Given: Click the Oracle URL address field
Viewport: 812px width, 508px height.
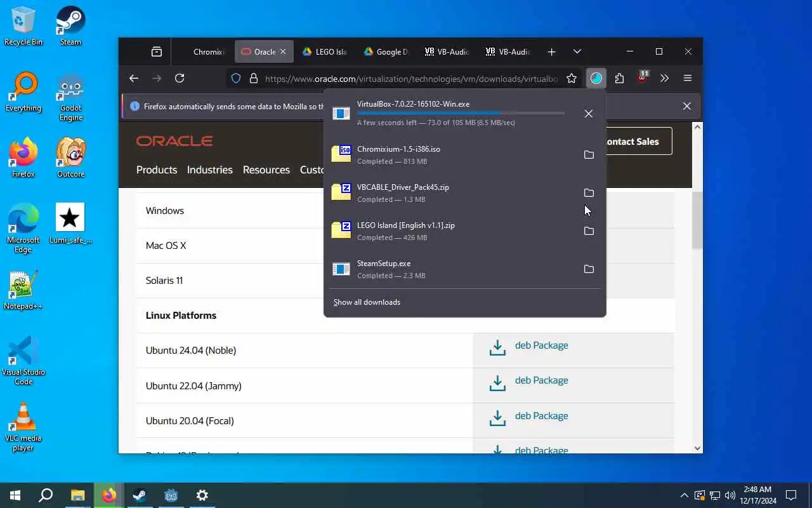Looking at the screenshot, I should point(411,79).
